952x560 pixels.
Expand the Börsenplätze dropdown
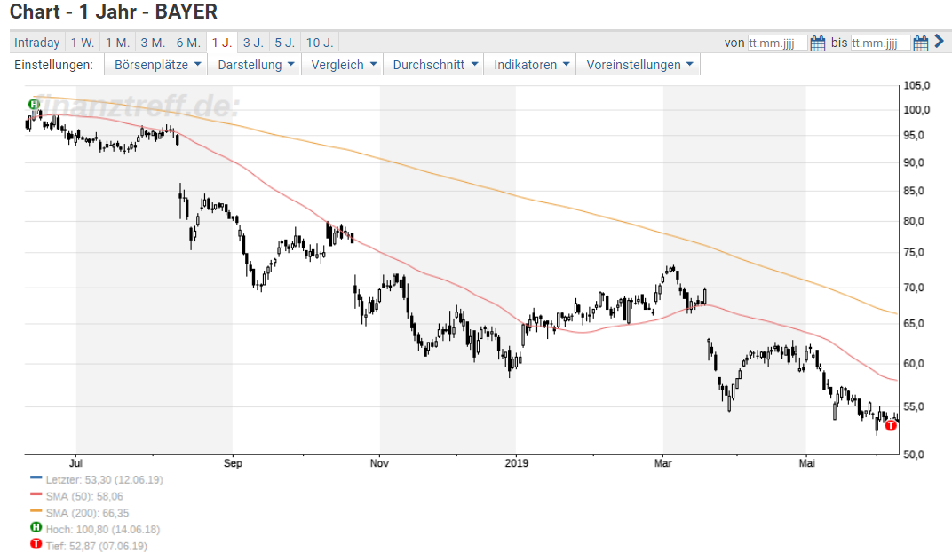pyautogui.click(x=156, y=64)
